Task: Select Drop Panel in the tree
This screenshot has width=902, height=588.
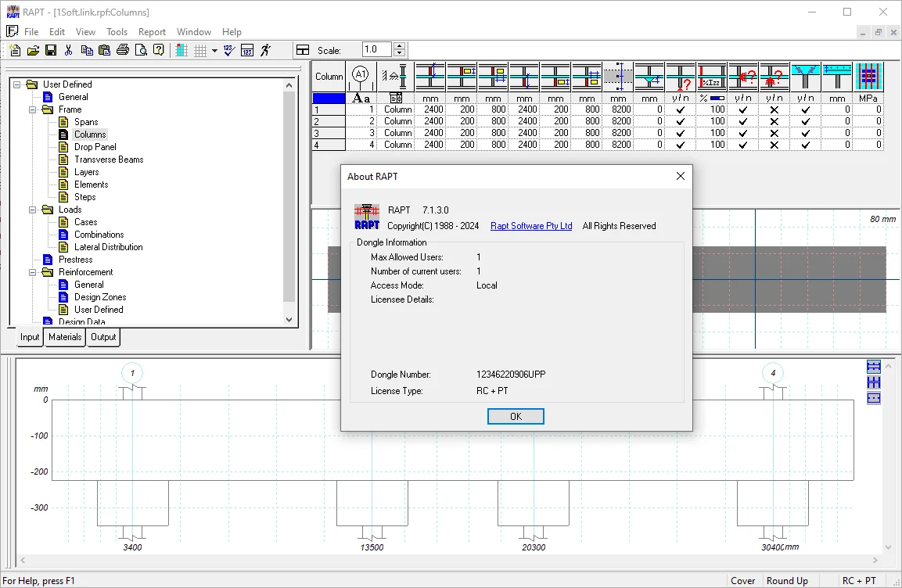Action: coord(95,147)
